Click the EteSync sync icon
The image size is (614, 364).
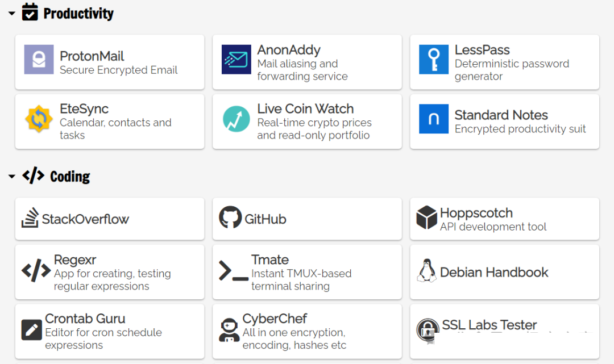(x=39, y=119)
